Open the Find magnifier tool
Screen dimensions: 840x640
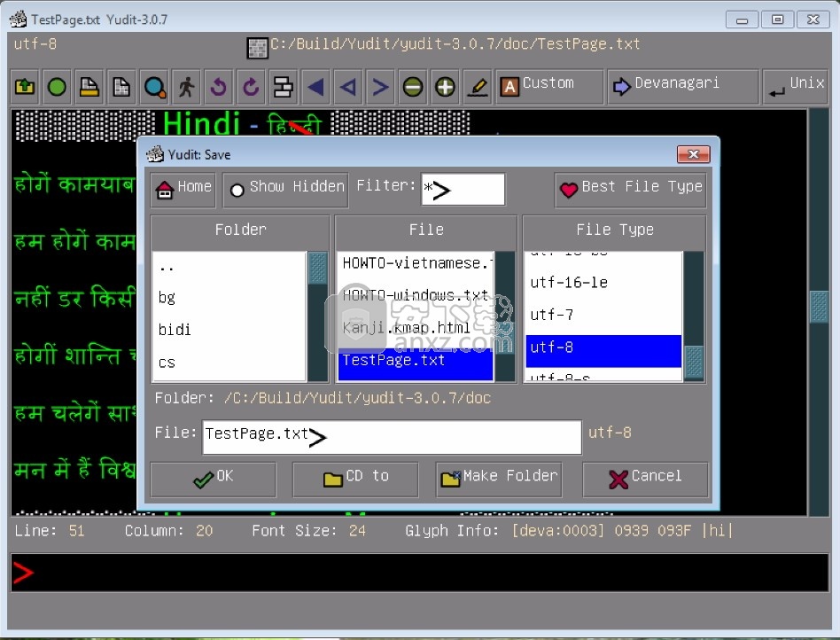(x=155, y=86)
